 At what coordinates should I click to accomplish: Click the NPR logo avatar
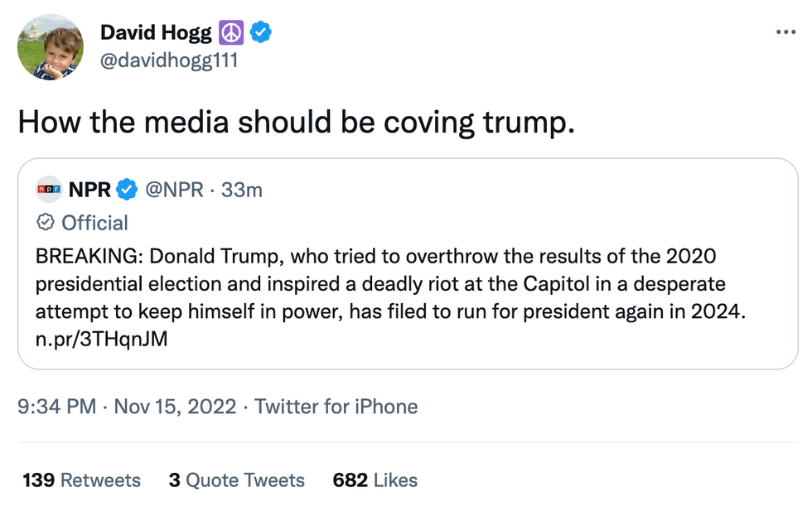pos(50,190)
